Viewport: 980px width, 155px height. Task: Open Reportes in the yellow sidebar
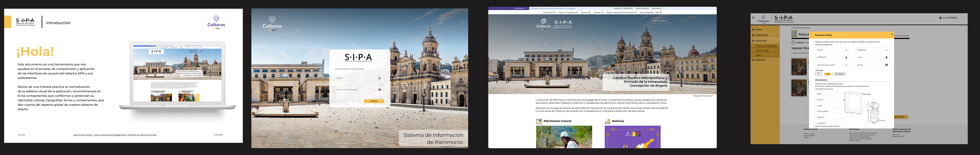(765, 60)
